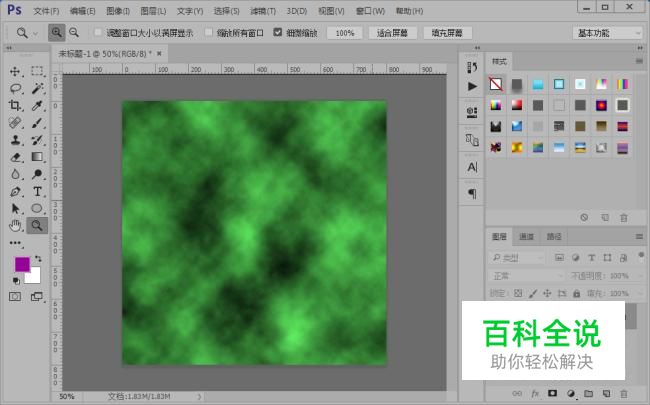
Task: Open the Edit Toolbar three-dots menu
Action: [15, 243]
